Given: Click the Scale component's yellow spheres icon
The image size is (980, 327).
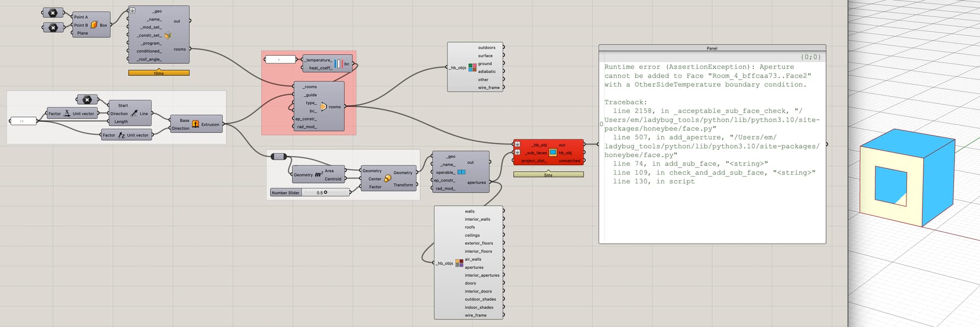Looking at the screenshot, I should 387,178.
